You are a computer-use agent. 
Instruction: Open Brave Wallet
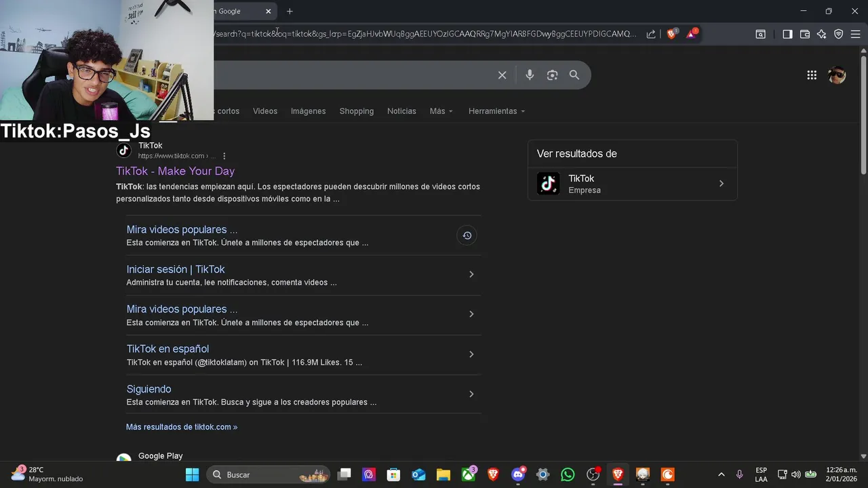point(805,34)
